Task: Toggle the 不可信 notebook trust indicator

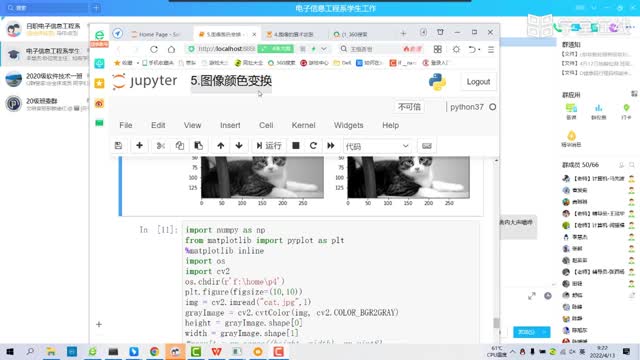Action: click(409, 107)
